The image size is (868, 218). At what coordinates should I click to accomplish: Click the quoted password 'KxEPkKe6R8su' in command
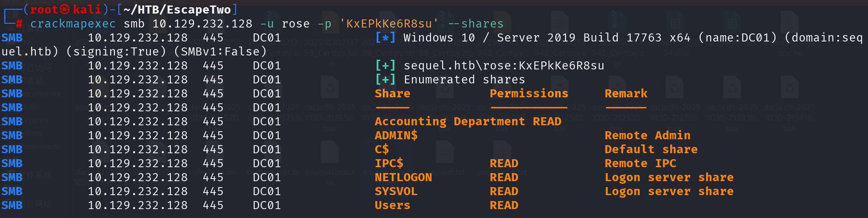pyautogui.click(x=389, y=24)
